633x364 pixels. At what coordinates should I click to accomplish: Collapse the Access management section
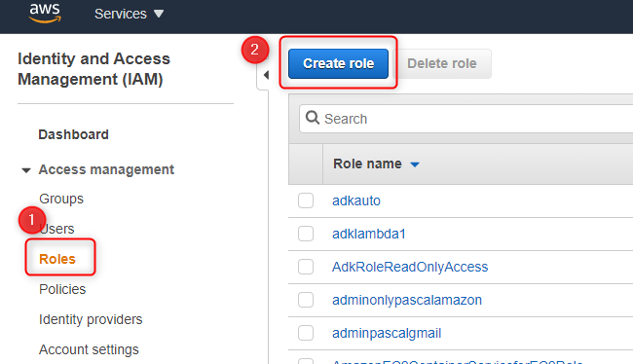pyautogui.click(x=26, y=170)
